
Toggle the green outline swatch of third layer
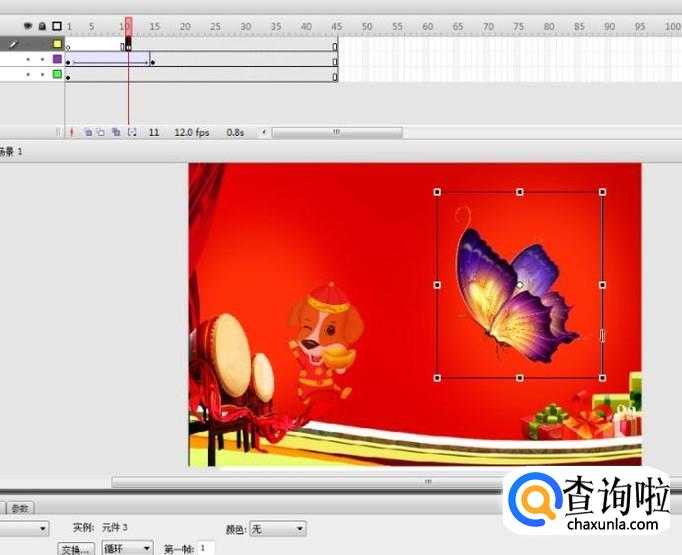click(57, 74)
